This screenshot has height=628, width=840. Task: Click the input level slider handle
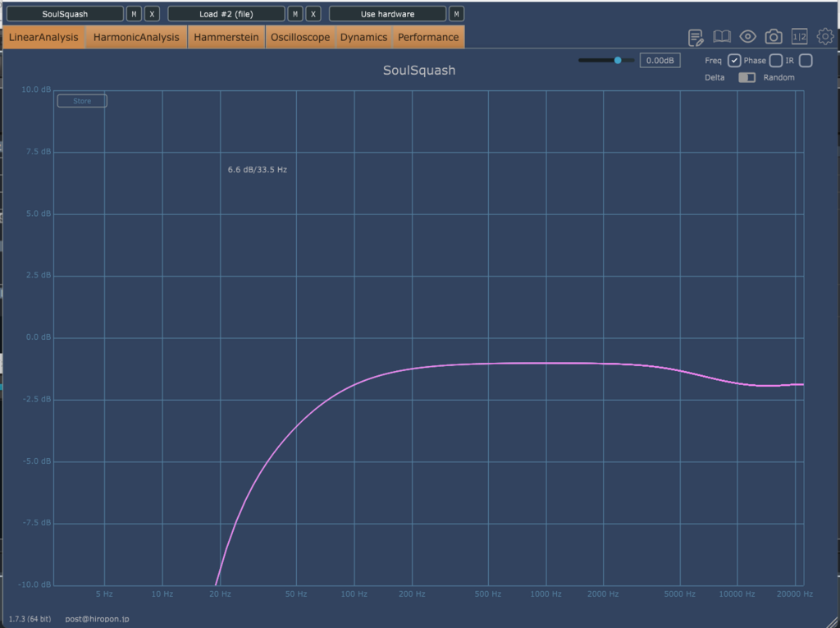(x=618, y=60)
